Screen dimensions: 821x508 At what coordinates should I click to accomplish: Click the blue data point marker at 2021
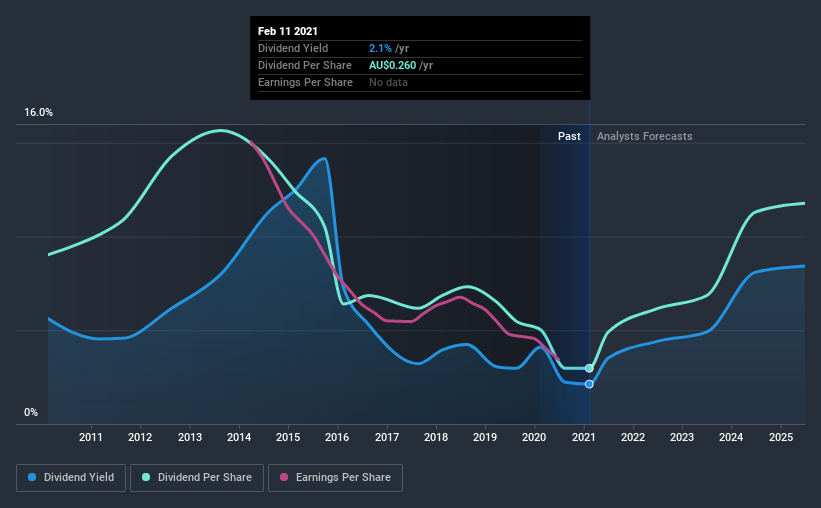click(x=589, y=384)
